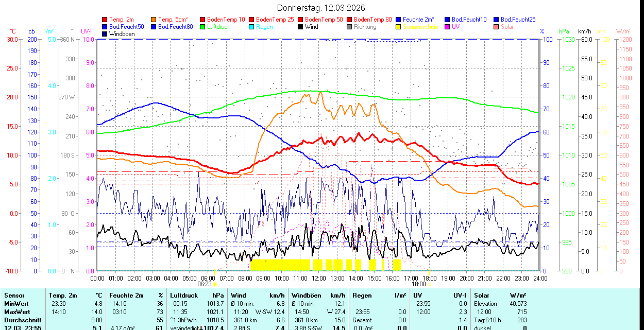
Task: Click the Windböen table column header
Action: (307, 296)
